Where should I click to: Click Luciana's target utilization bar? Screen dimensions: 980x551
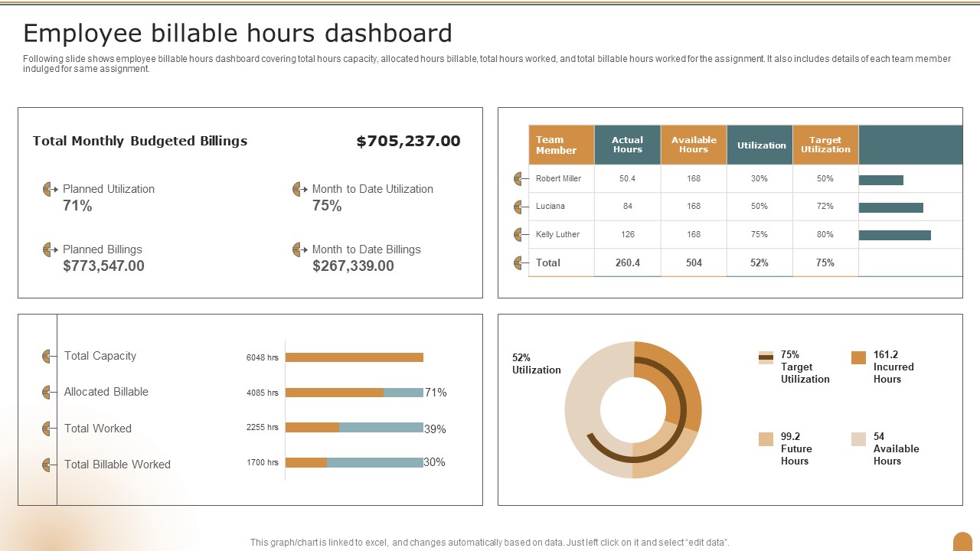click(x=891, y=207)
